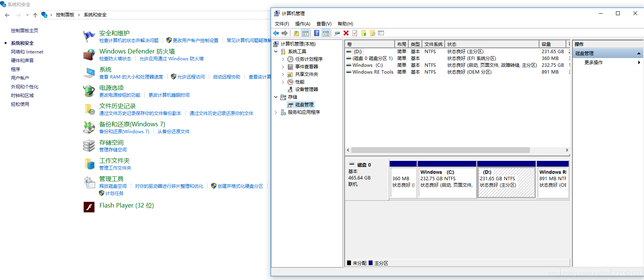Open the blue Help question mark icon
The width and height of the screenshot is (644, 280).
pos(317,33)
